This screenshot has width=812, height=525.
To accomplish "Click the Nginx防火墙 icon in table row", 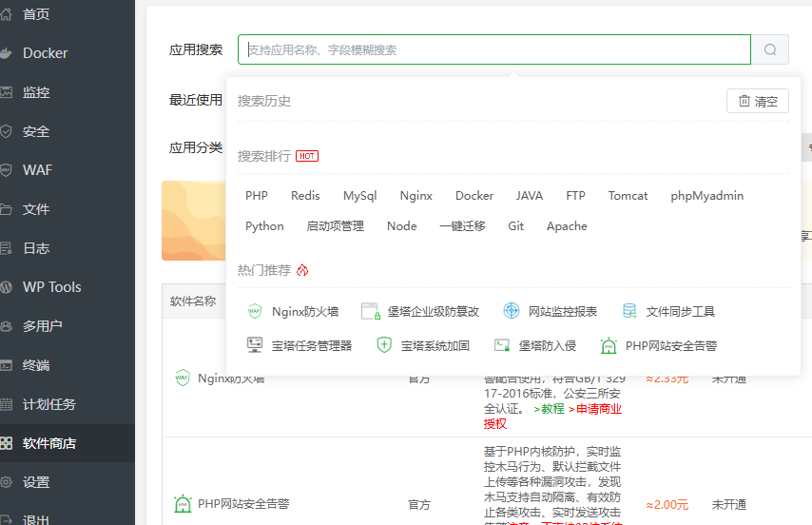I will 183,378.
